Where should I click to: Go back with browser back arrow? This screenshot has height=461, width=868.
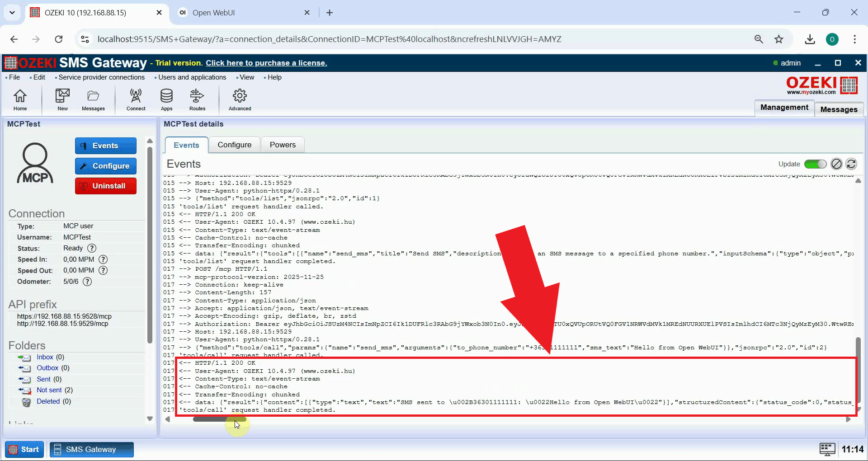click(x=14, y=39)
